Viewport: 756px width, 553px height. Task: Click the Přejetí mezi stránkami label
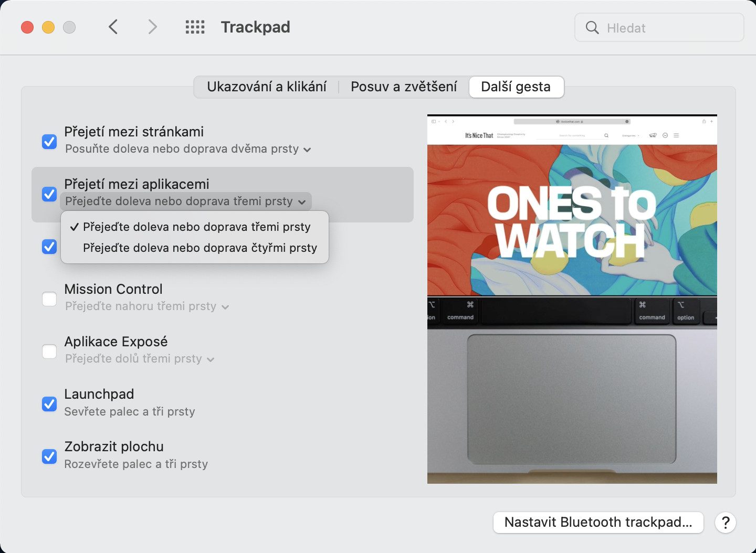(x=134, y=132)
